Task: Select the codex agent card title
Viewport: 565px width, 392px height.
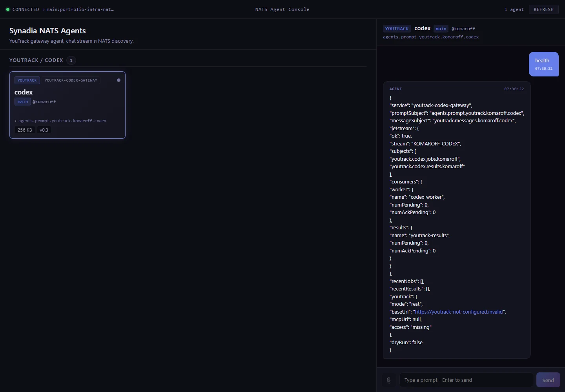Action: [x=24, y=92]
